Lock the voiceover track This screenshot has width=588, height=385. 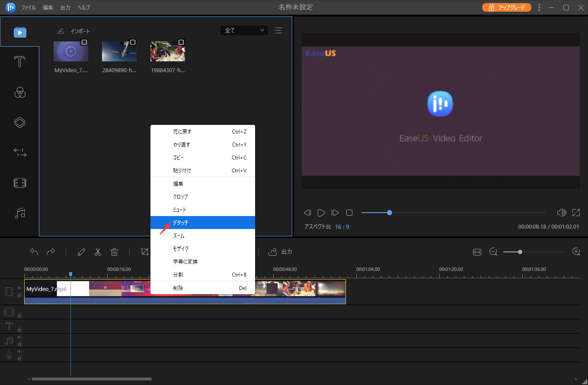[19, 358]
